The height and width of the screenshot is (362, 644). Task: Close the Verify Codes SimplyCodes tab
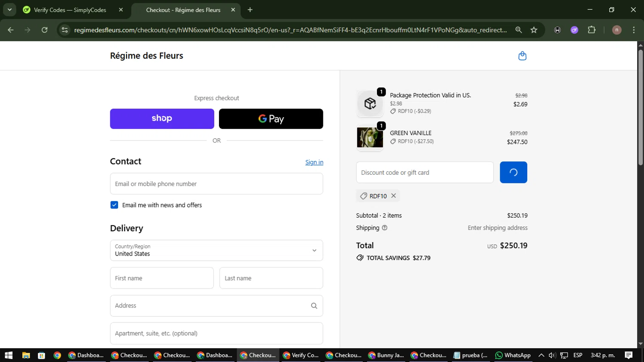[121, 10]
